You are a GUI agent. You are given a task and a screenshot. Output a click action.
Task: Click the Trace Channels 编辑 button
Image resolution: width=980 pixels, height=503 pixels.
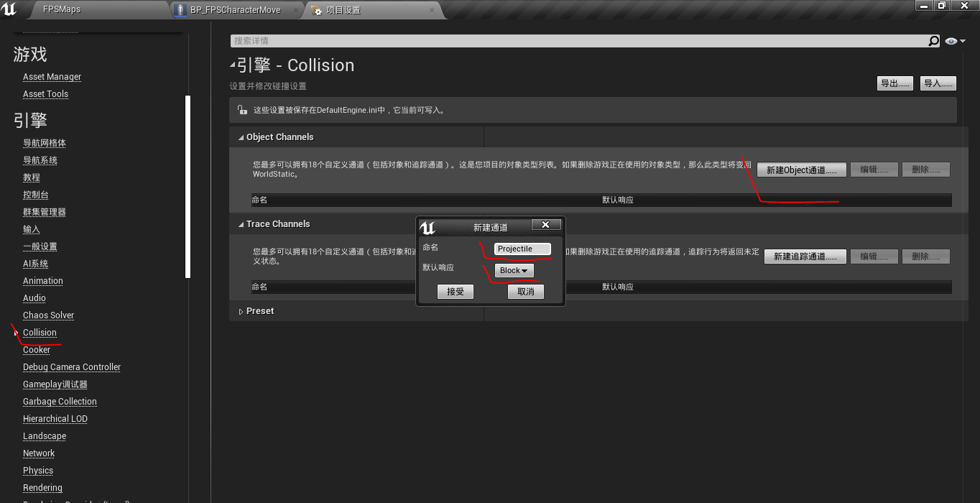(x=874, y=257)
